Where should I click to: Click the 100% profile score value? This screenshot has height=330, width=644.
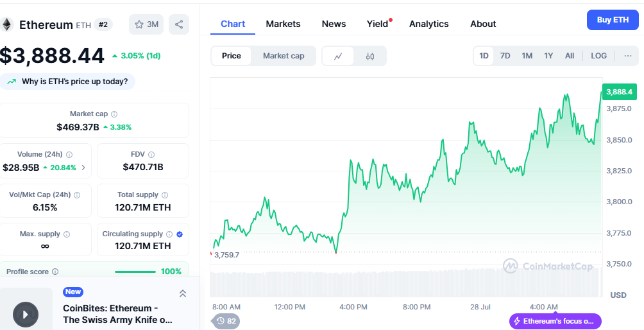pyautogui.click(x=171, y=272)
